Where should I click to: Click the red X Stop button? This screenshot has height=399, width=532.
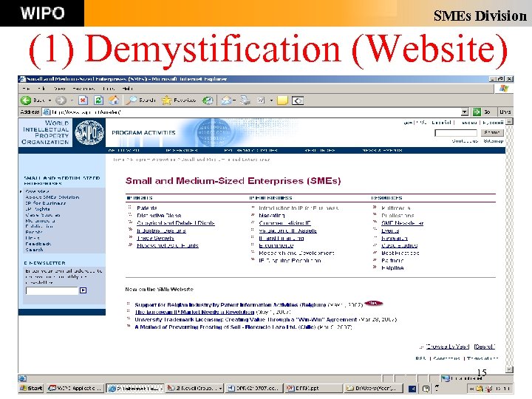(83, 100)
